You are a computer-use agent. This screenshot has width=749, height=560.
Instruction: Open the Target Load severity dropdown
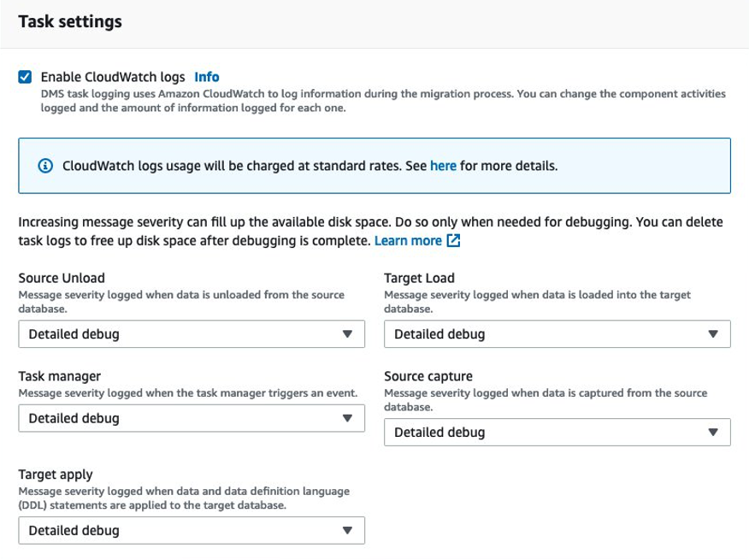pyautogui.click(x=546, y=334)
